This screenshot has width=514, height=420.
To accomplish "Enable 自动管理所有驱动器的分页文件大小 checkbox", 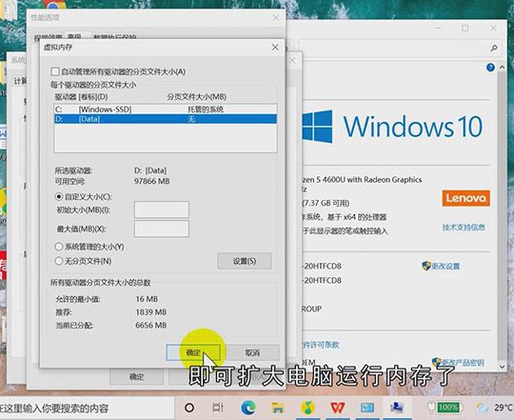I will coord(55,71).
